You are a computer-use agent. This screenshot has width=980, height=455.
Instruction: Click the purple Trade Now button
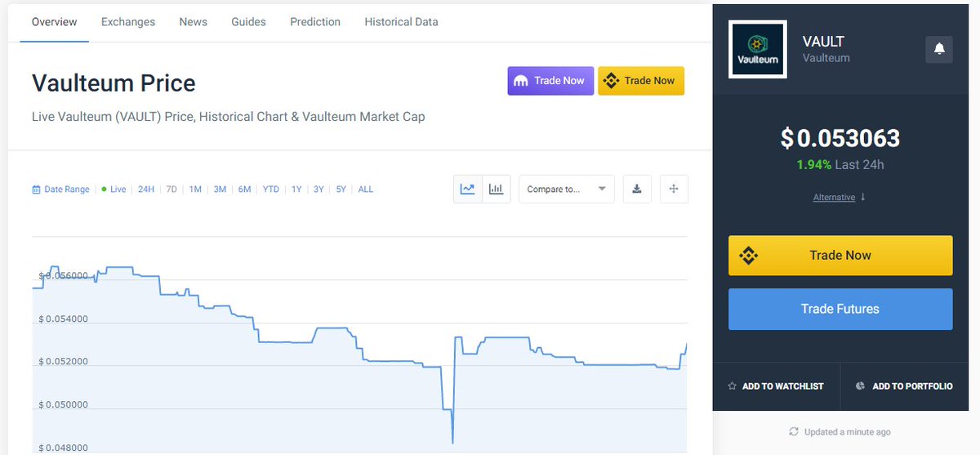point(550,81)
